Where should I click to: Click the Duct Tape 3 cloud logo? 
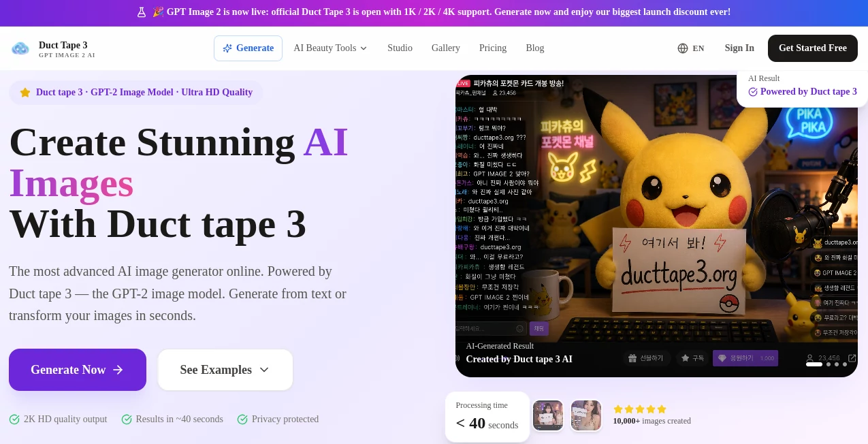coord(20,48)
